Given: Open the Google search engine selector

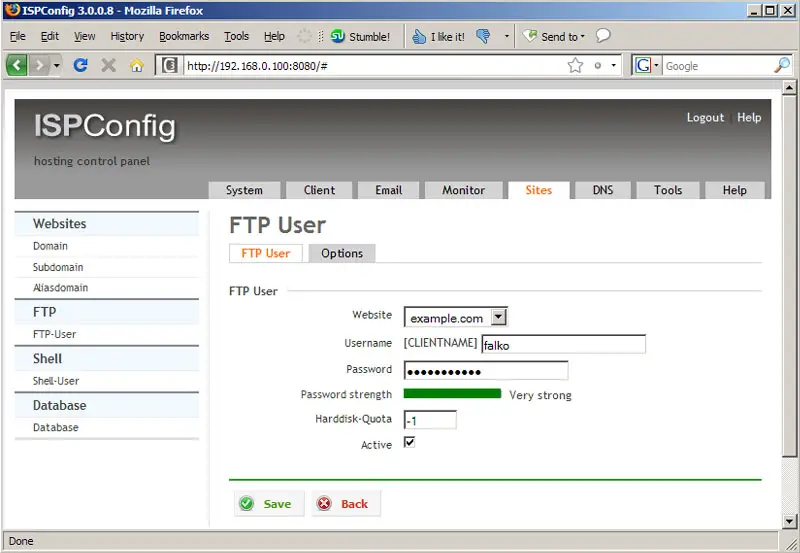Looking at the screenshot, I should (x=646, y=65).
